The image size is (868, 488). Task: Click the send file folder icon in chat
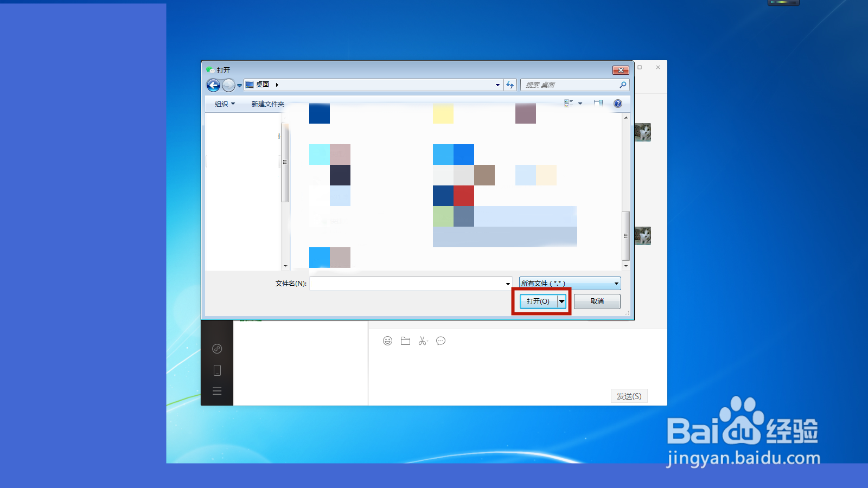click(x=405, y=341)
